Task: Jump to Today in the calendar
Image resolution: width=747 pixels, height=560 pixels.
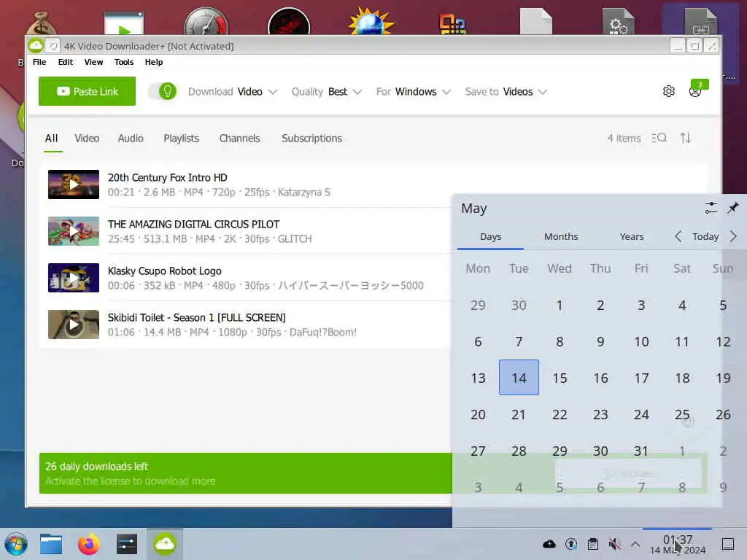Action: [x=705, y=237]
